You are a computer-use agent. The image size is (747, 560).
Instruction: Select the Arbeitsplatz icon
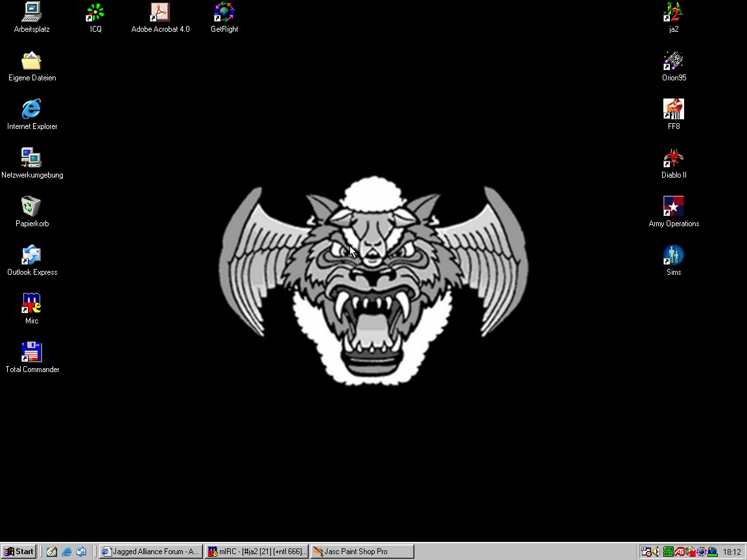click(32, 12)
